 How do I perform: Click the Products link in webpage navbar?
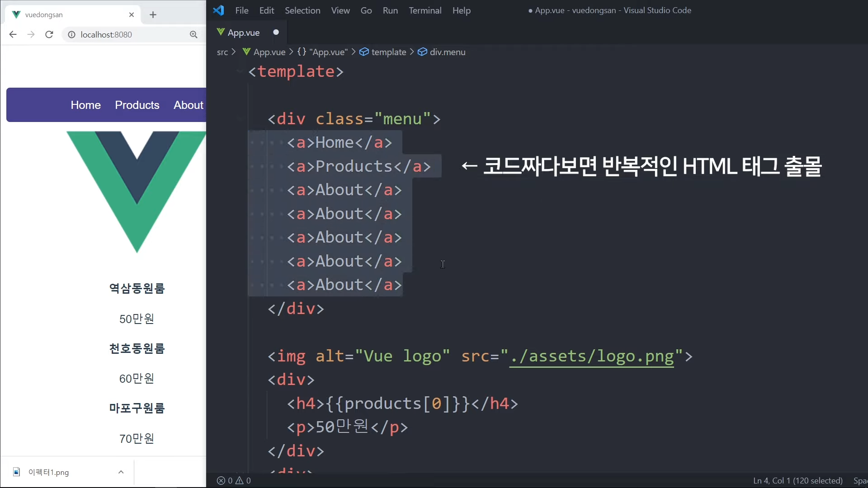pyautogui.click(x=137, y=105)
